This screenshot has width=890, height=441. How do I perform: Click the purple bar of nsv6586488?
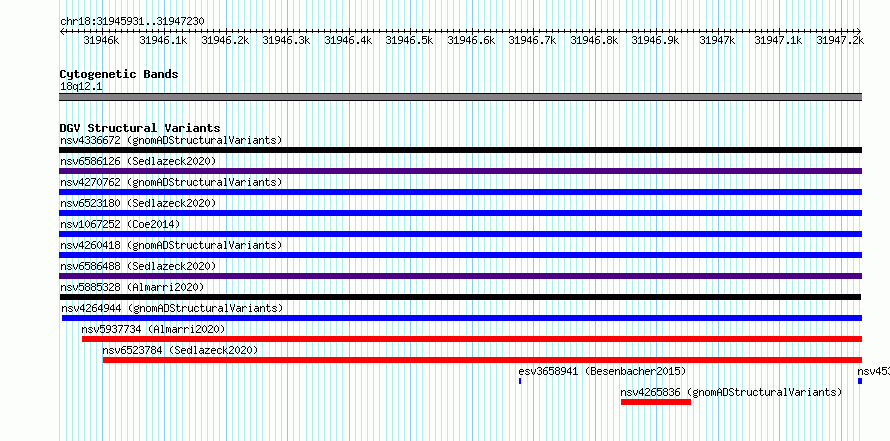click(x=460, y=276)
